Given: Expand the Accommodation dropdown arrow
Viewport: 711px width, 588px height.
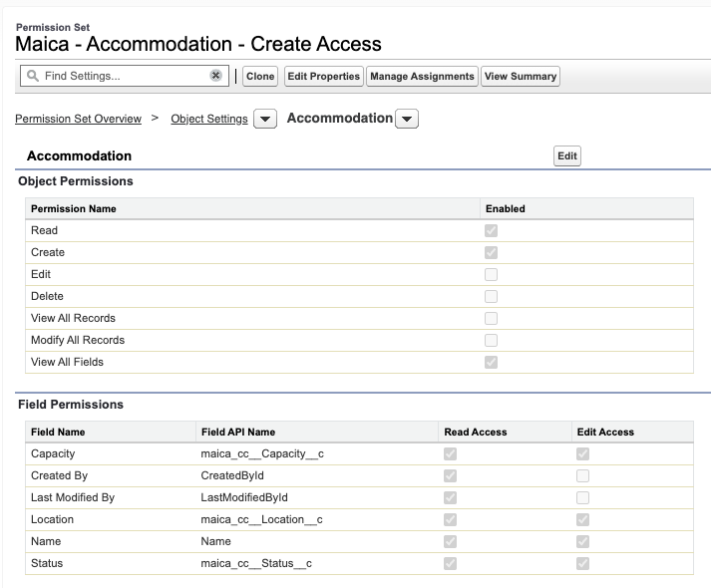Looking at the screenshot, I should click(407, 120).
